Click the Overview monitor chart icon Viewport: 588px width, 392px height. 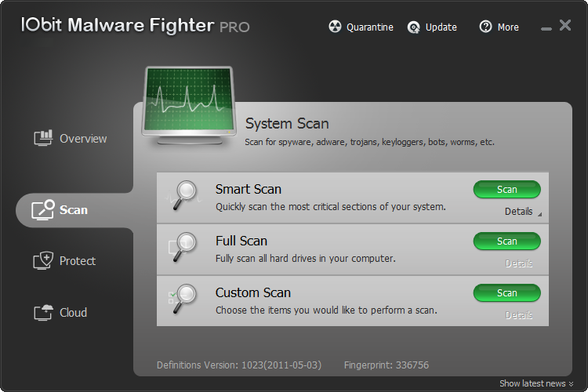(43, 139)
